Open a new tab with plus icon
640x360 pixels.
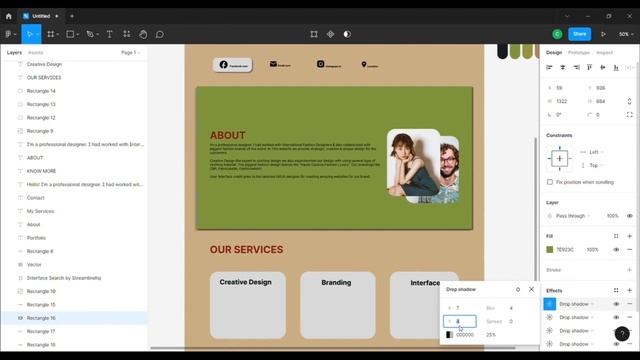tap(72, 16)
